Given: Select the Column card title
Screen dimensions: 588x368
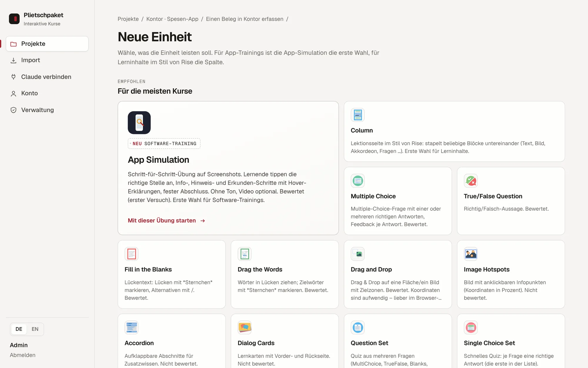Looking at the screenshot, I should tap(362, 130).
